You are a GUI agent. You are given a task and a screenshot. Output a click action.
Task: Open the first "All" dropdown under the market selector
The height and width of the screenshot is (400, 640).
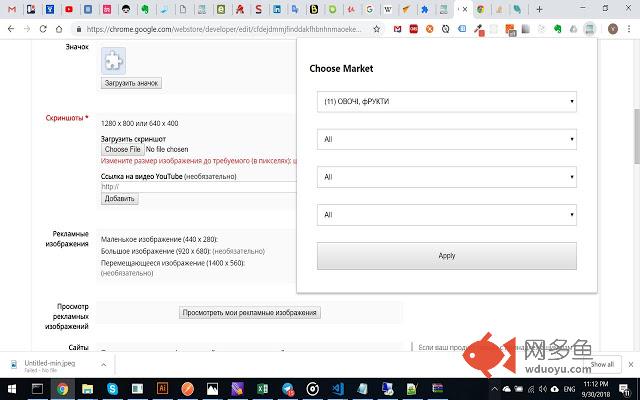(x=446, y=139)
